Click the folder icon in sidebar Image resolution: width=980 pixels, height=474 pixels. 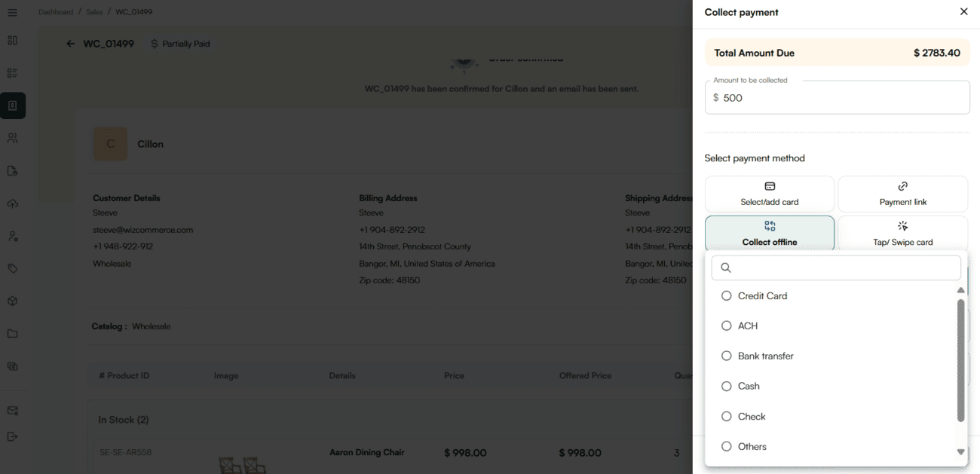tap(12, 334)
